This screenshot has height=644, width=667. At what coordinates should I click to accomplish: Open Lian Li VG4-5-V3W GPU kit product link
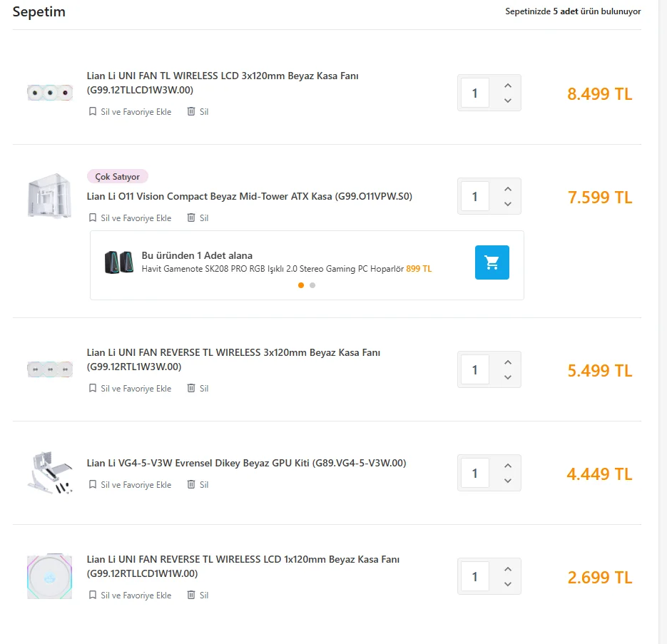click(246, 463)
